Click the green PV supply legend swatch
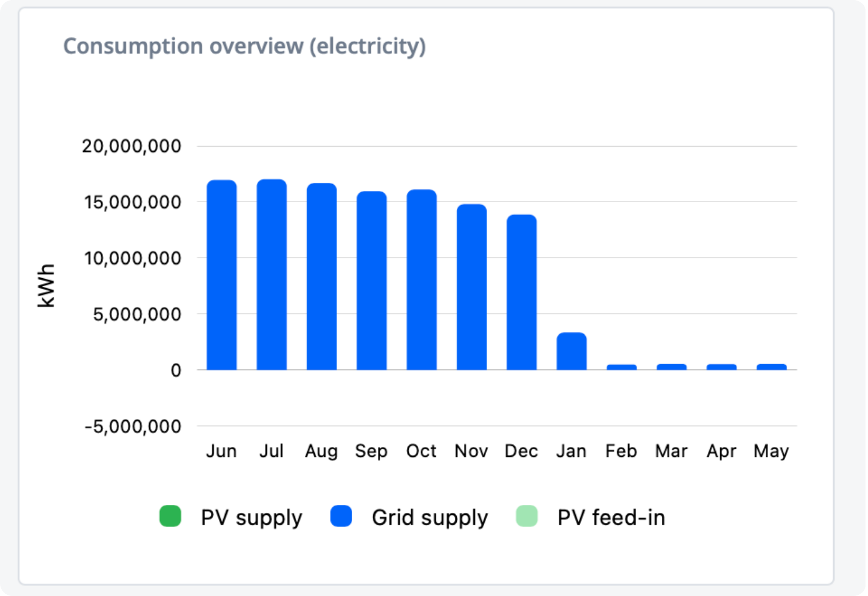868x596 pixels. click(x=170, y=517)
